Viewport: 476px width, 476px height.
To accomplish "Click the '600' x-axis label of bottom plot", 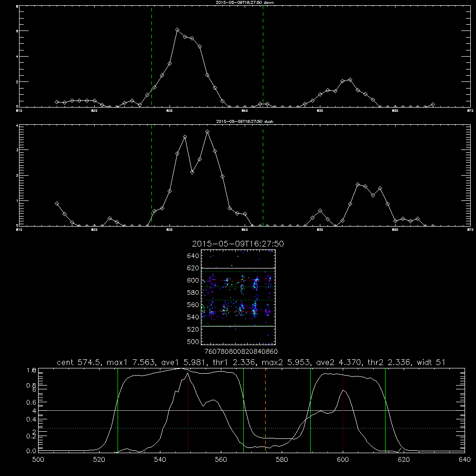I will tap(343, 460).
